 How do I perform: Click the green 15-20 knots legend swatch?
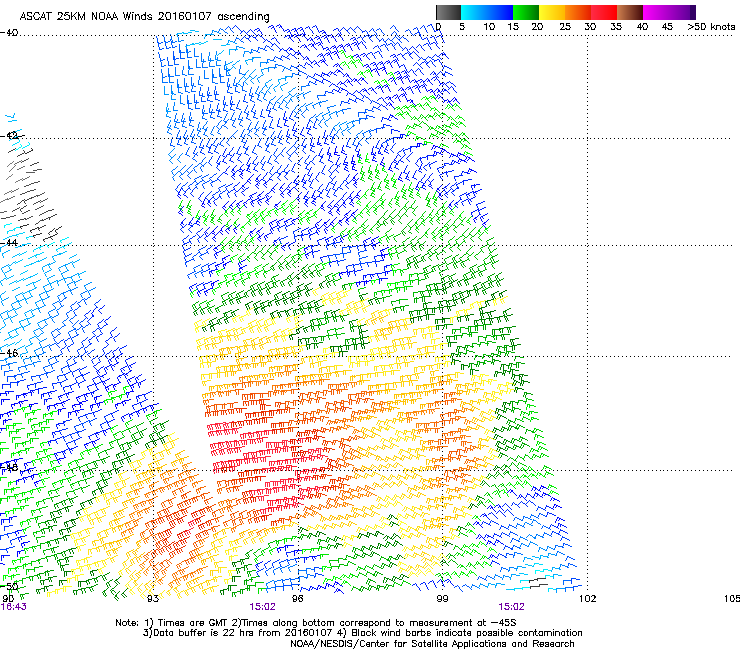click(526, 12)
